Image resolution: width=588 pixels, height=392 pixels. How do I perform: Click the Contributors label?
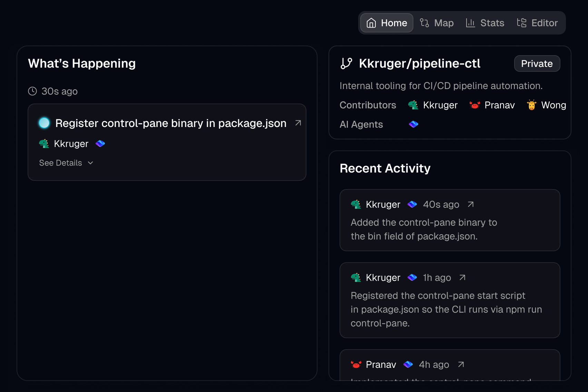(368, 105)
